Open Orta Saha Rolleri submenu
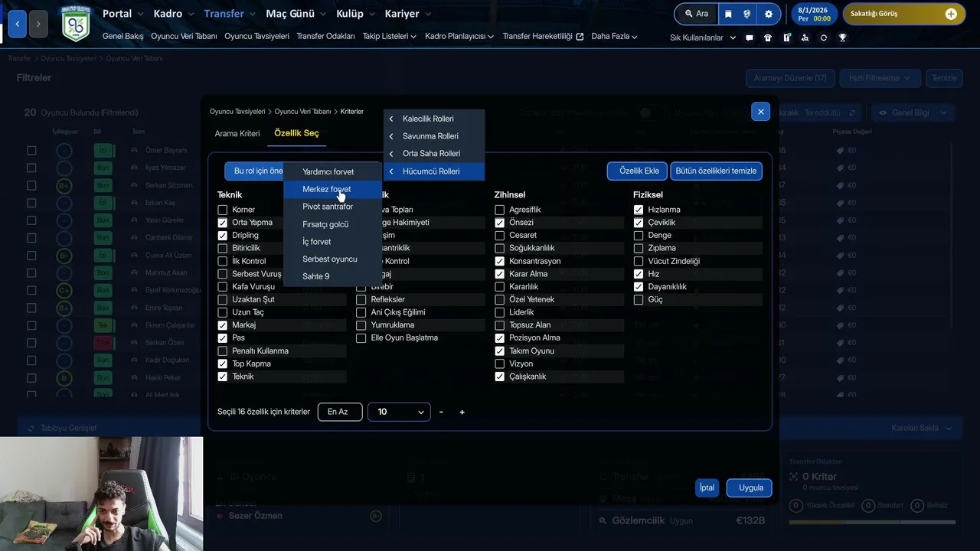Viewport: 980px width, 551px height. [434, 154]
